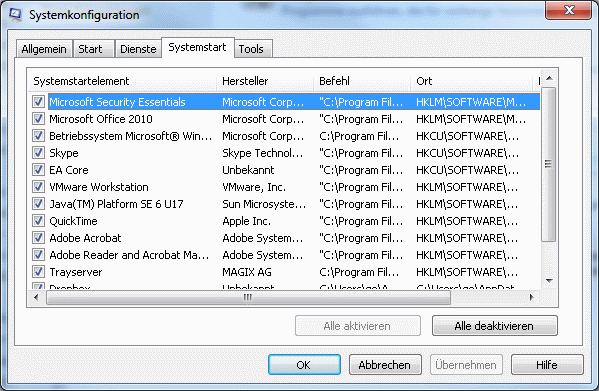
Task: Select the Microsoft Office 2010 entry
Action: 101,119
